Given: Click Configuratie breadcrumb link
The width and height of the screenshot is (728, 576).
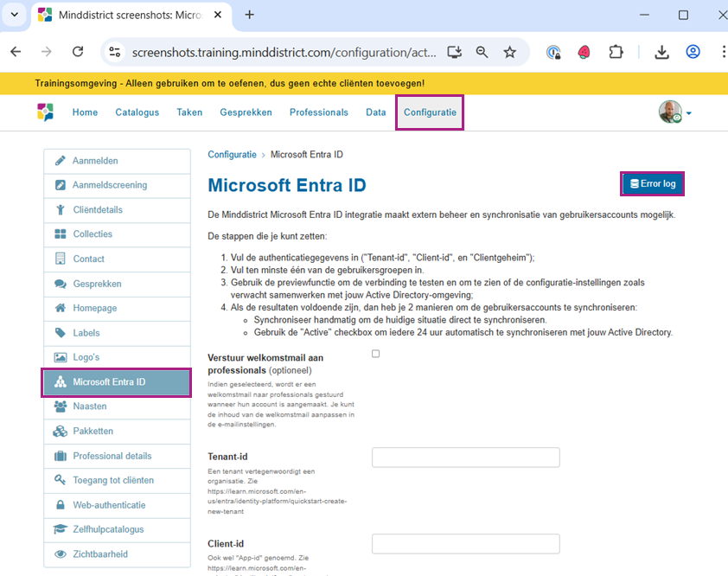Looking at the screenshot, I should 232,155.
